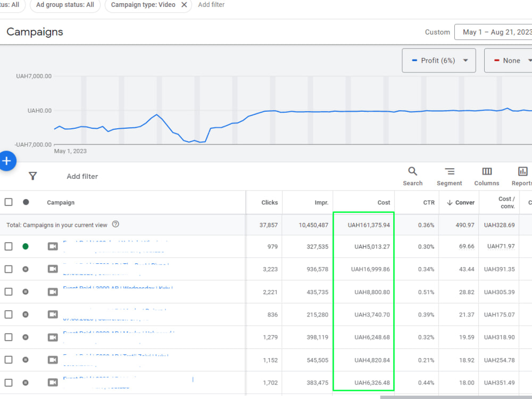The width and height of the screenshot is (532, 399).
Task: Click the funnel filter icon
Action: (32, 176)
